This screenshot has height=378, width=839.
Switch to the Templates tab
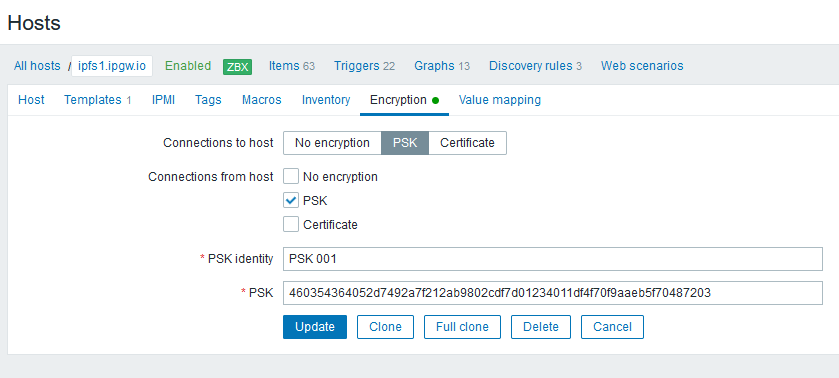(98, 100)
